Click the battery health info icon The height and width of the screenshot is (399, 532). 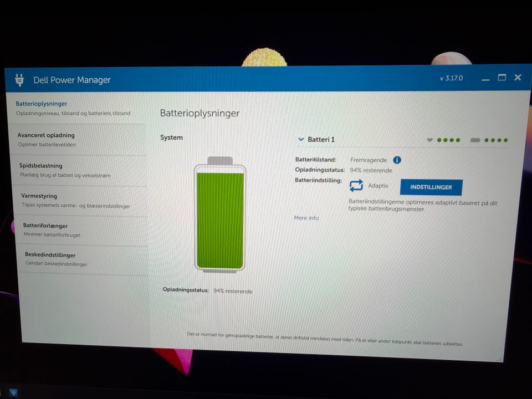pyautogui.click(x=397, y=160)
